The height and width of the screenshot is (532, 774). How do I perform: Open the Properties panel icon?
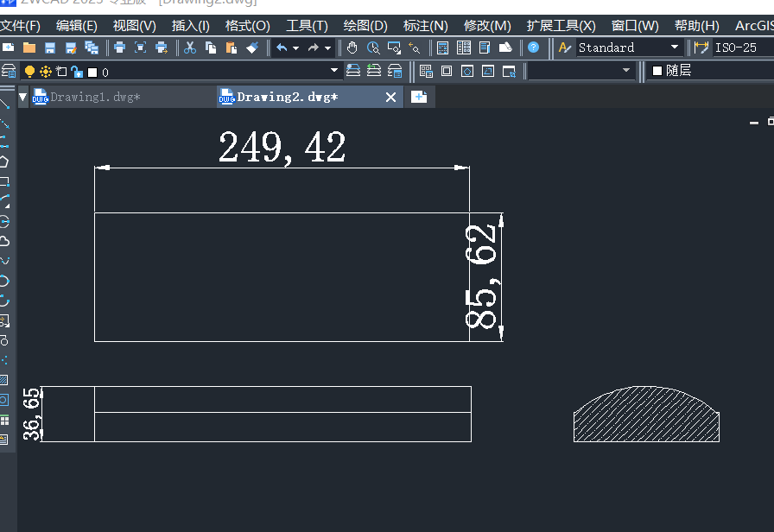pos(485,47)
